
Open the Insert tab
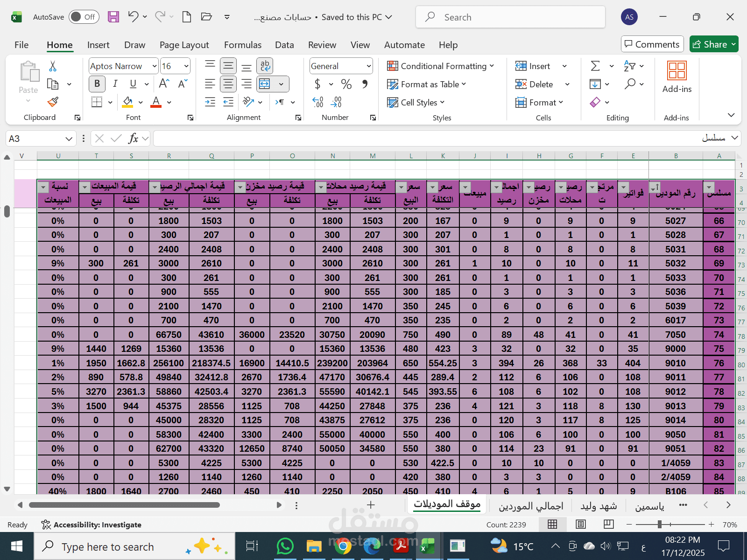(x=98, y=45)
